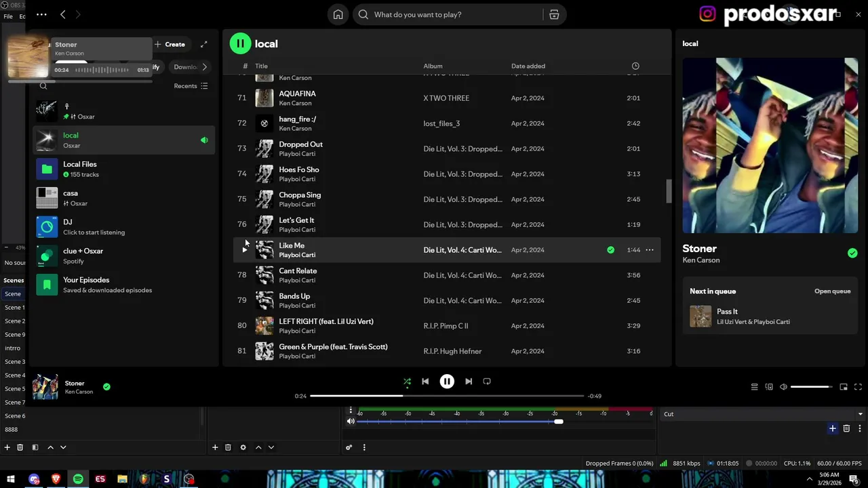Show hidden icons in system tray
Image resolution: width=868 pixels, height=488 pixels.
[x=809, y=479]
